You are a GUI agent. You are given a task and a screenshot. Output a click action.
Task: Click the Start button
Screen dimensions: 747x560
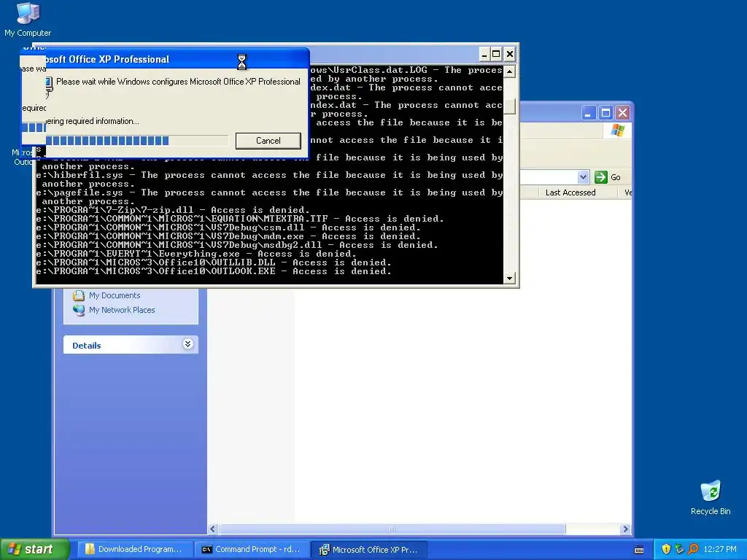[34, 549]
